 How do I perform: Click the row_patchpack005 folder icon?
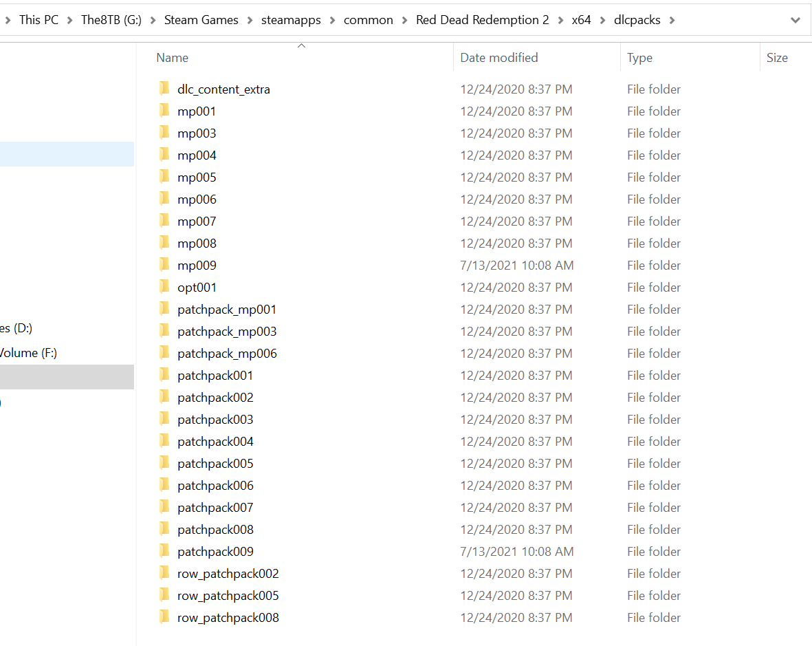coord(164,595)
